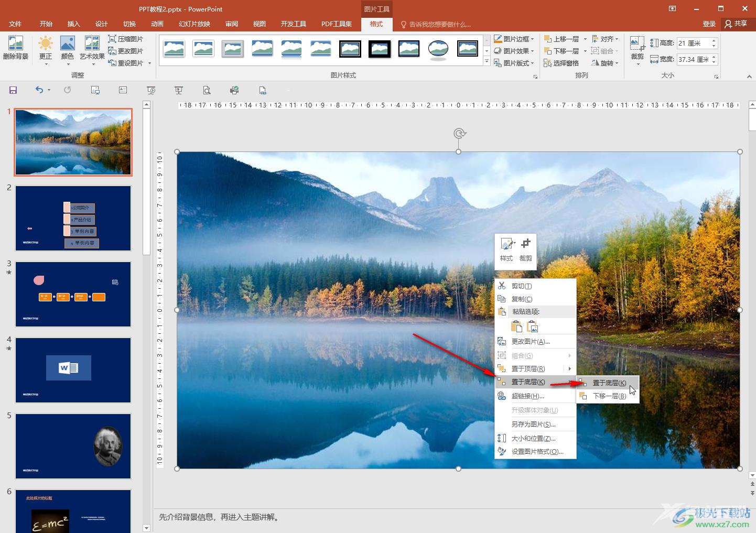The height and width of the screenshot is (533, 756).
Task: Click Bring Forward (上移一层) button
Action: click(561, 39)
